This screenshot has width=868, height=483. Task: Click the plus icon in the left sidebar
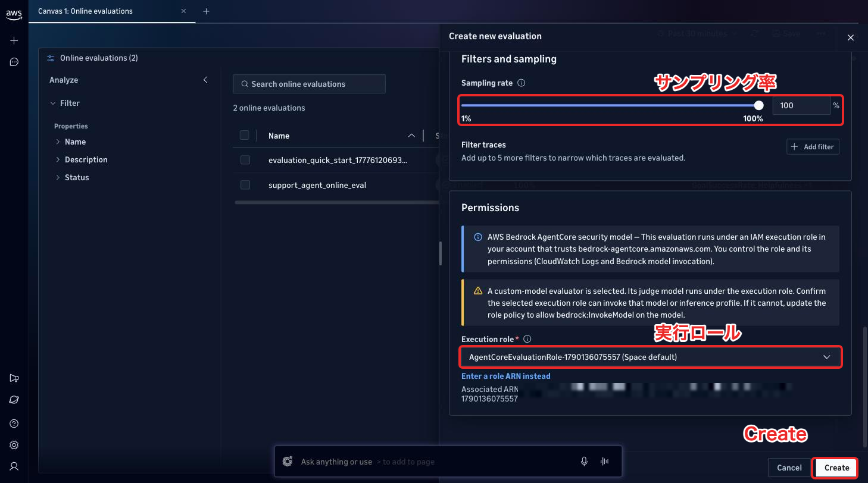[14, 40]
